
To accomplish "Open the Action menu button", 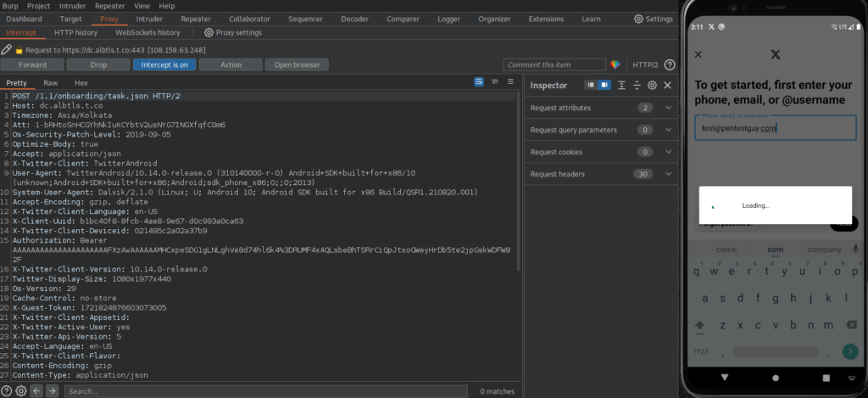I will pyautogui.click(x=231, y=64).
